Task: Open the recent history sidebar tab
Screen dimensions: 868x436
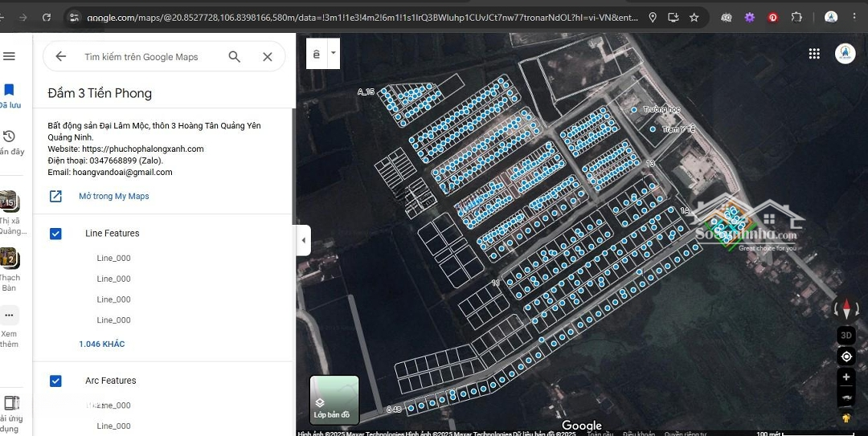Action: (x=10, y=142)
